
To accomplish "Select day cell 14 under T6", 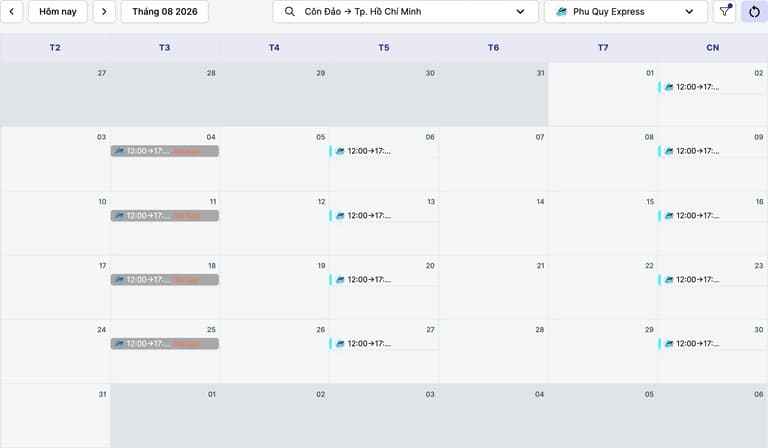I will pos(493,223).
